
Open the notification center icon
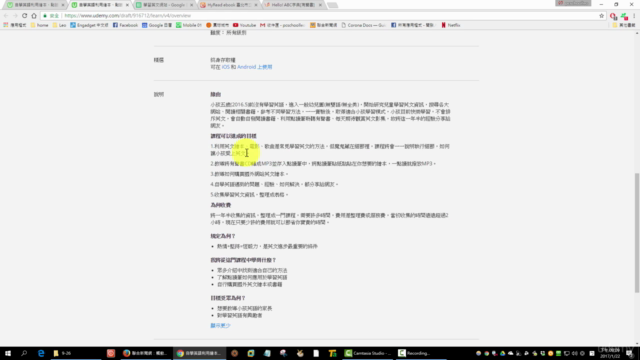[x=630, y=353]
